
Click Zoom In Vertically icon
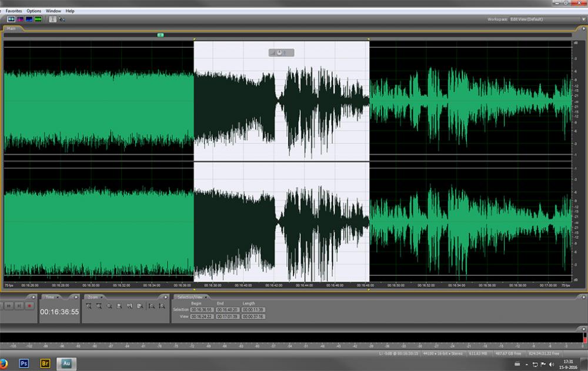[x=151, y=306]
